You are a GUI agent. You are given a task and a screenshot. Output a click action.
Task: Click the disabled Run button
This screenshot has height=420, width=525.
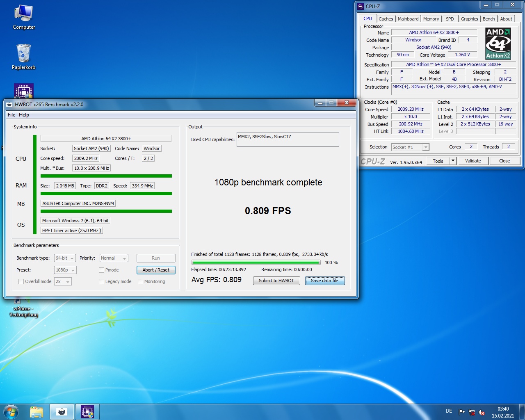[156, 258]
